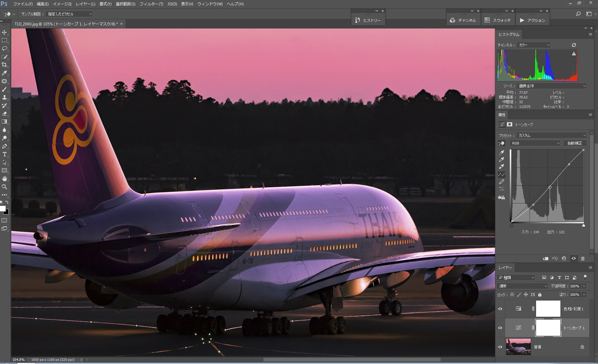Screen dimensions: 598x364
Task: Switch to the T1D_2060.jpg document tab
Action: 66,24
